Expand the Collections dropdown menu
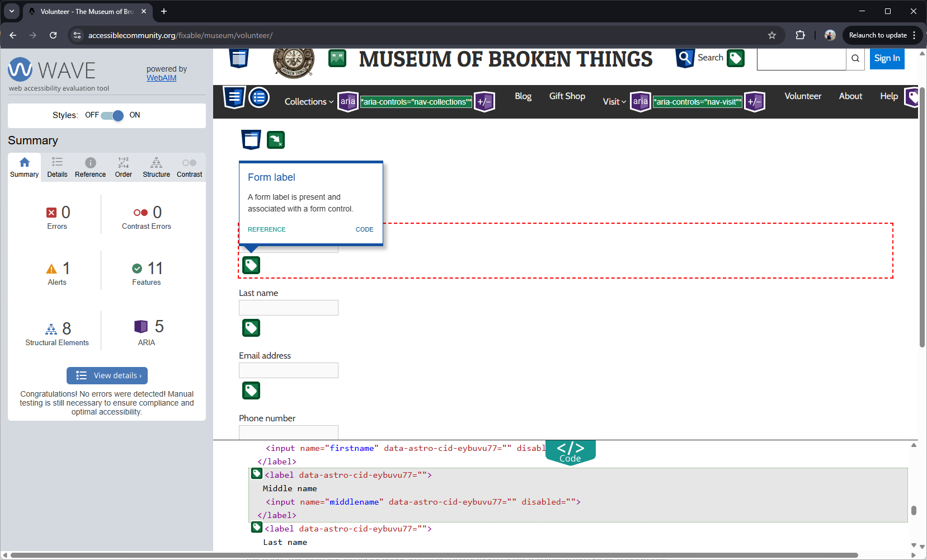 click(309, 102)
